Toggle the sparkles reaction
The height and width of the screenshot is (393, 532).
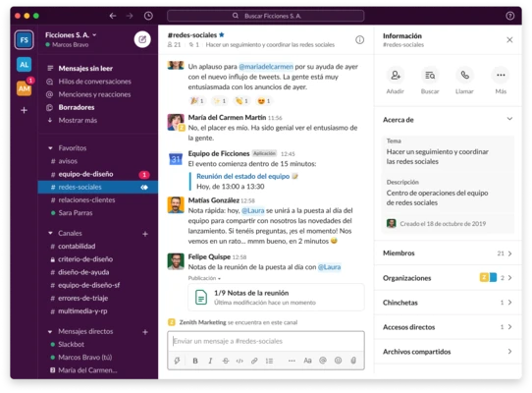pos(220,101)
